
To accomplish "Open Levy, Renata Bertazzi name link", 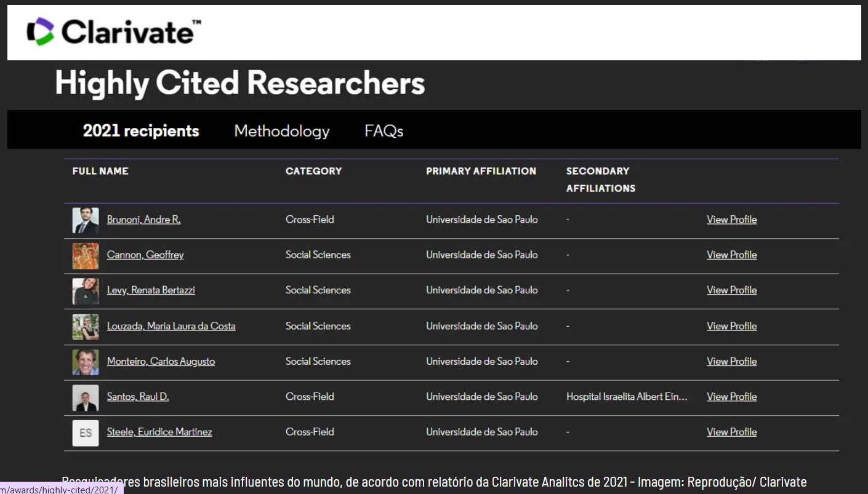I will click(151, 290).
